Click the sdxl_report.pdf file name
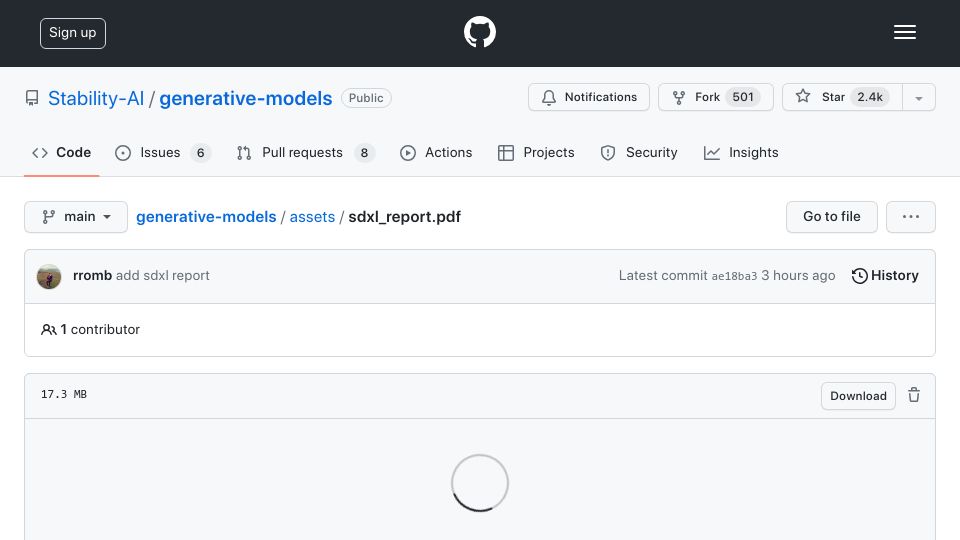This screenshot has height=540, width=960. (405, 217)
